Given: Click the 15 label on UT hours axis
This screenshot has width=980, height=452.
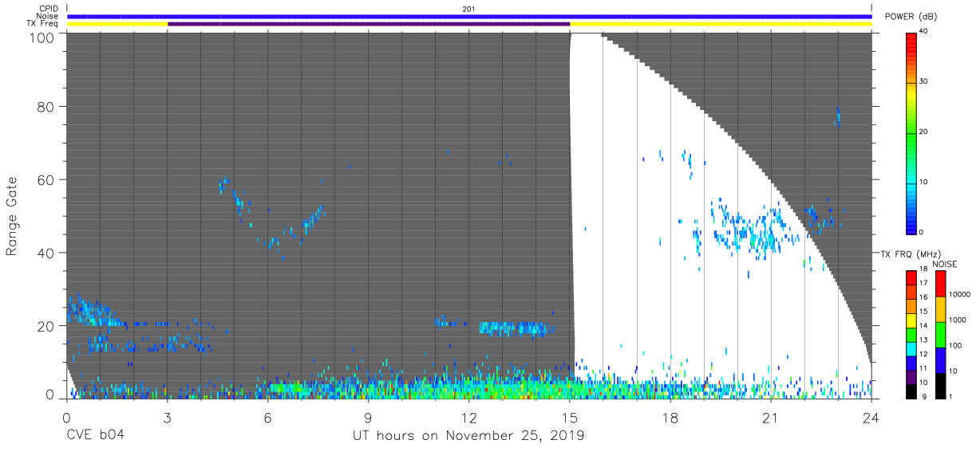Looking at the screenshot, I should pos(570,417).
